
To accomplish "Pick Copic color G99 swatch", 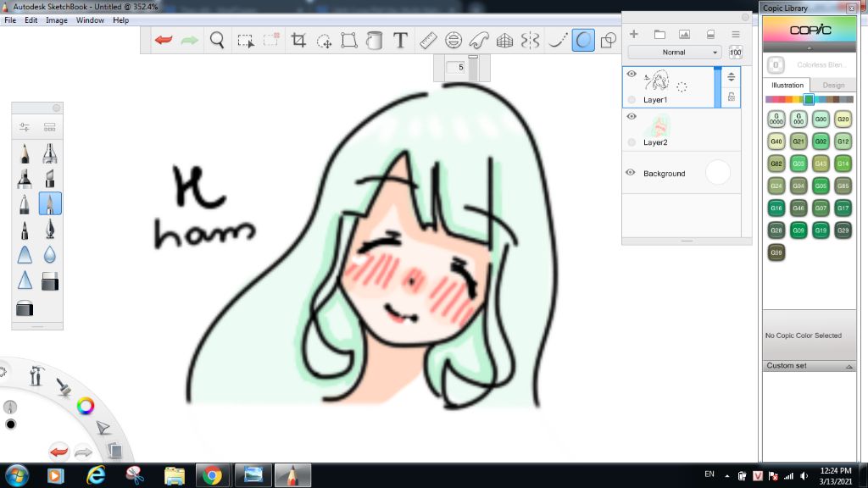I will click(776, 252).
